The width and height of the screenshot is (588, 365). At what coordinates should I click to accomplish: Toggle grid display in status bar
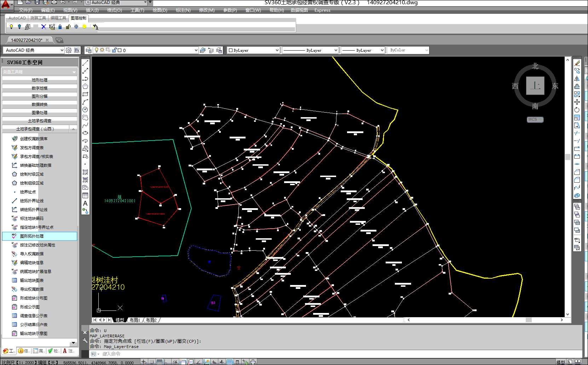pyautogui.click(x=160, y=362)
